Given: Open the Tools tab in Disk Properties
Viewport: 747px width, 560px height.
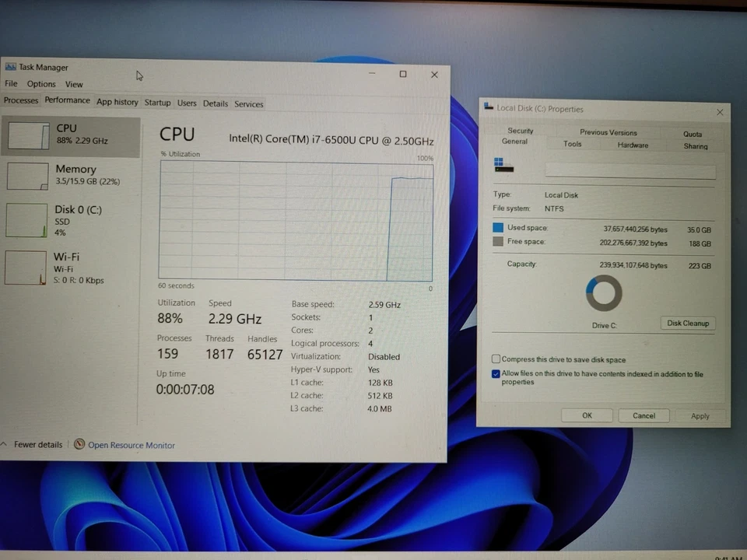Looking at the screenshot, I should pos(572,144).
